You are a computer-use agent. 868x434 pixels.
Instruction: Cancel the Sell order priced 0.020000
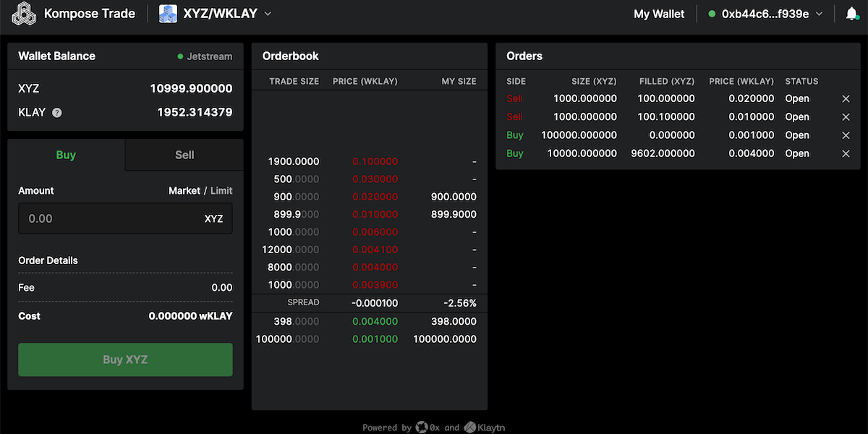click(846, 98)
